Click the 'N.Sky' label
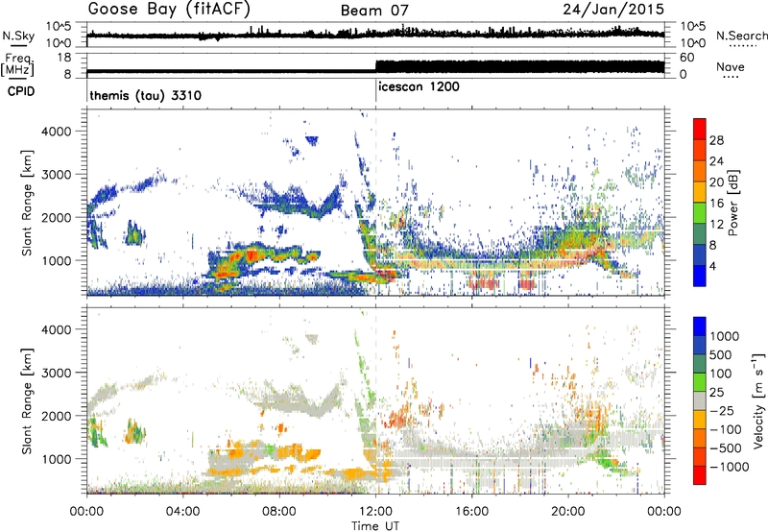This screenshot has height=532, width=768. point(18,36)
